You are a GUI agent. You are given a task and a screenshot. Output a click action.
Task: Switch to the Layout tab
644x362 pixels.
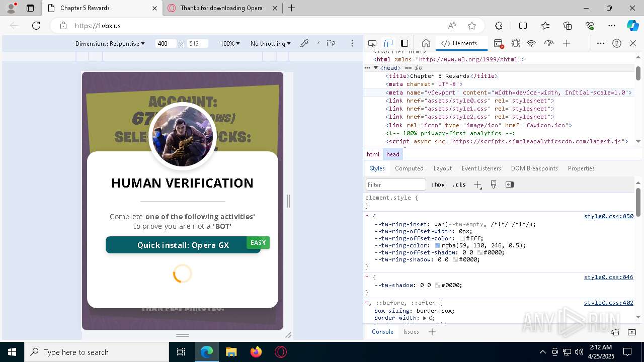(443, 168)
